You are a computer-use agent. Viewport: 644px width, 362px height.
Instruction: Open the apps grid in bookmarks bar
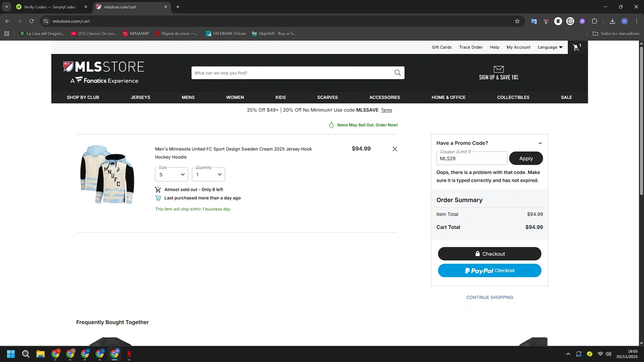pyautogui.click(x=6, y=33)
